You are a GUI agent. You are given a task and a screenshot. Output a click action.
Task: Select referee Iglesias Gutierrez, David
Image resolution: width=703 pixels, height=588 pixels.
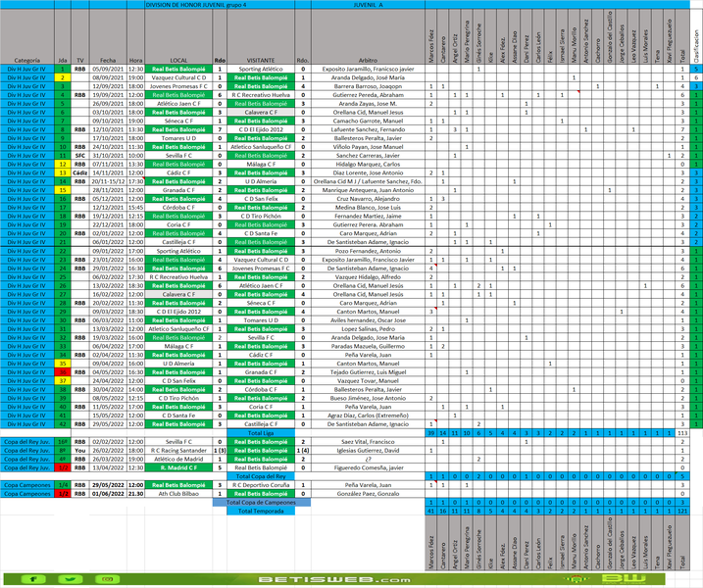[x=368, y=451]
